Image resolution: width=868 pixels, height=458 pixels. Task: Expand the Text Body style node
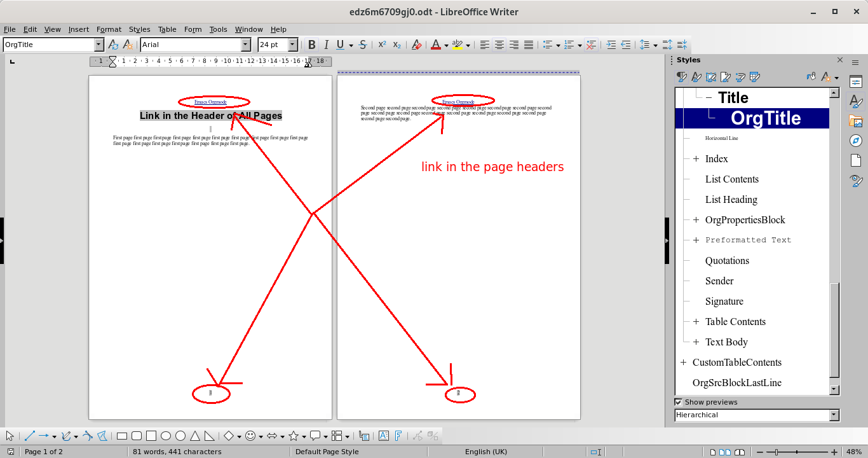[696, 342]
